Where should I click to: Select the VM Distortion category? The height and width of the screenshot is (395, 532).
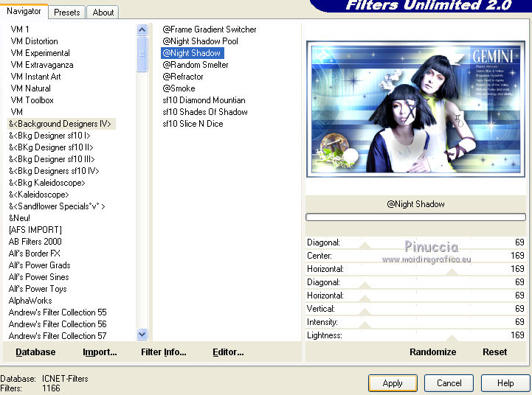34,41
